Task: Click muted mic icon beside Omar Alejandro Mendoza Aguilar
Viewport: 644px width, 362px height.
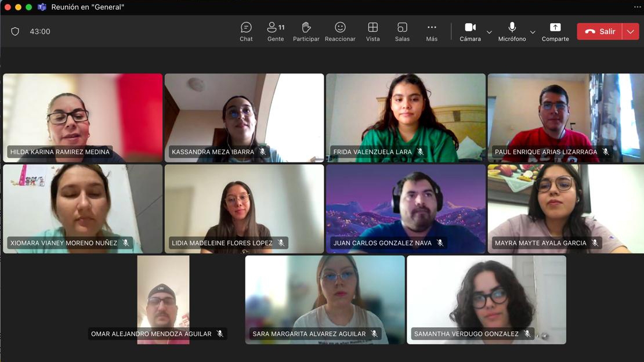Action: click(220, 334)
